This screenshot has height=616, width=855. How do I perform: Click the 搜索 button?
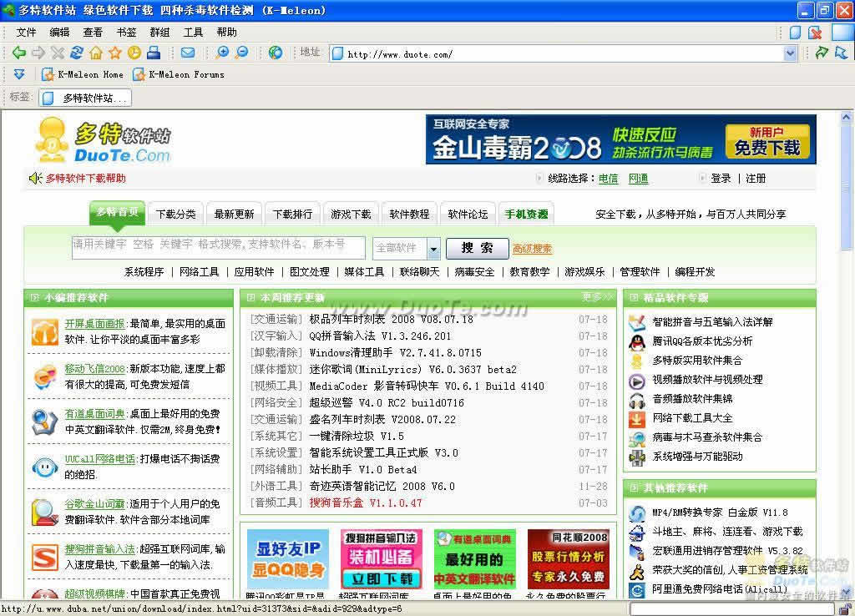tap(477, 249)
